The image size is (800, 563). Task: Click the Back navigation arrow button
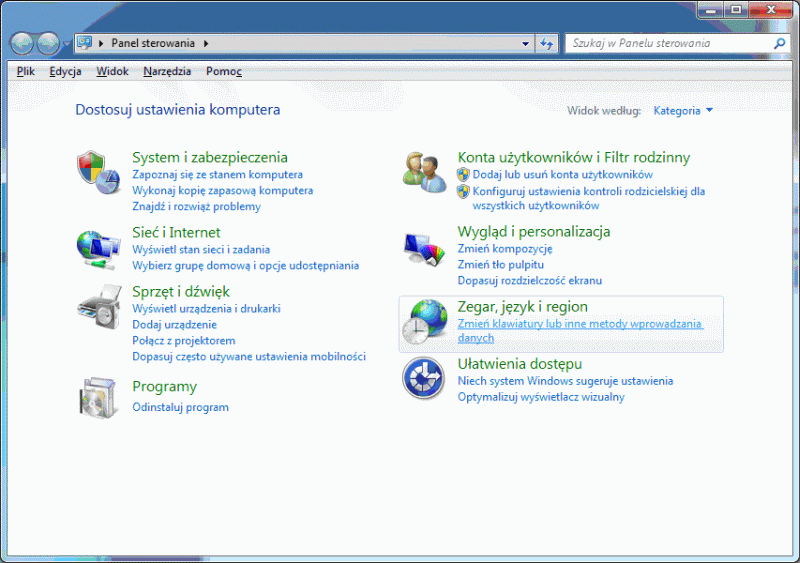22,44
